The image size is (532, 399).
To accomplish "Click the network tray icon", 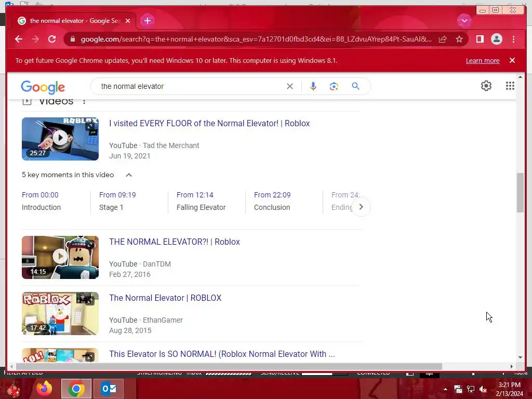I will tap(471, 389).
